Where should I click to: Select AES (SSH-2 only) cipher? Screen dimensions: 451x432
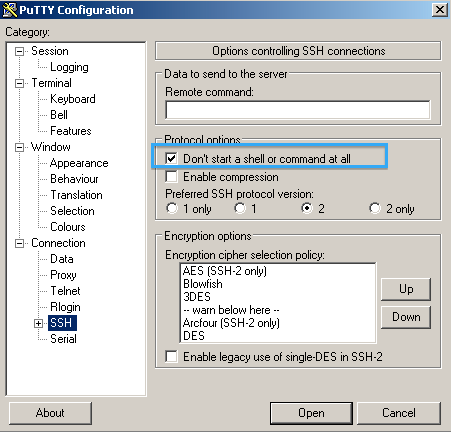click(x=225, y=271)
